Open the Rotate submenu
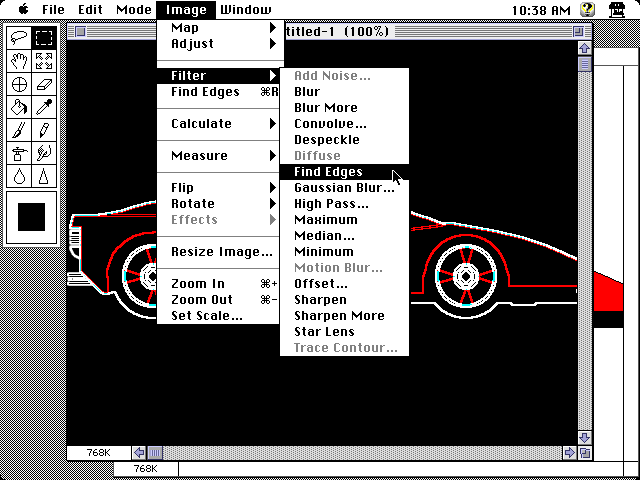 [x=220, y=204]
